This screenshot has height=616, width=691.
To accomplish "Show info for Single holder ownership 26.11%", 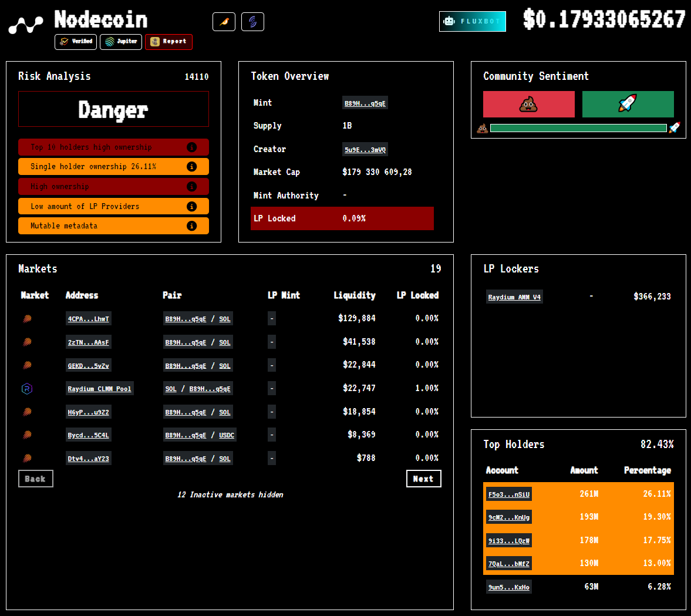I will (192, 167).
